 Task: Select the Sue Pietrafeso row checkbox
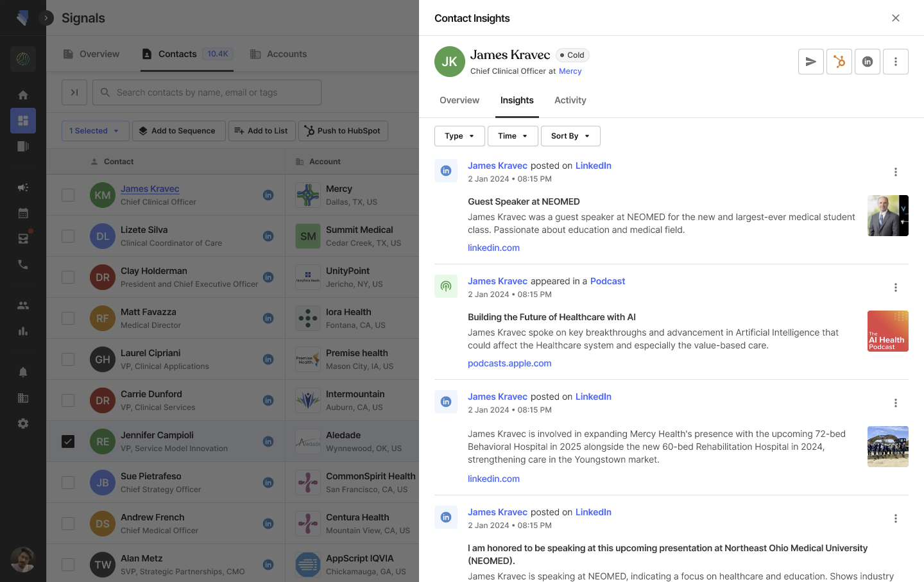point(68,483)
